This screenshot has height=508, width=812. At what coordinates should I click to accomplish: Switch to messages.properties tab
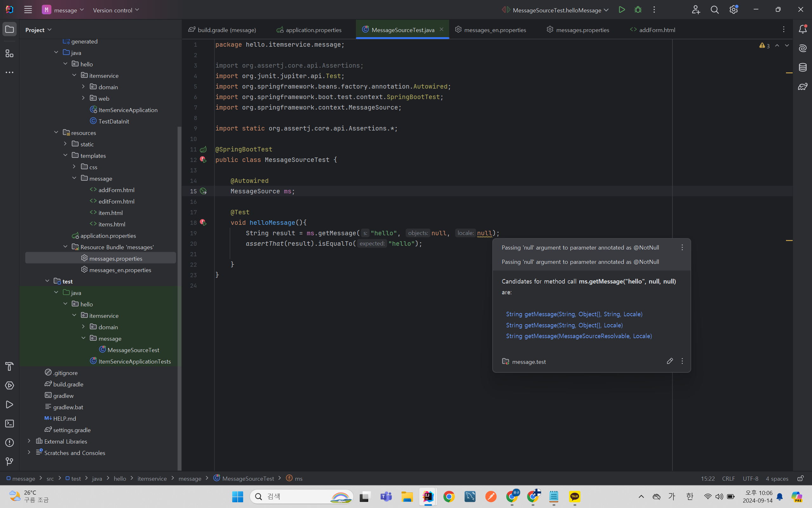tap(578, 30)
